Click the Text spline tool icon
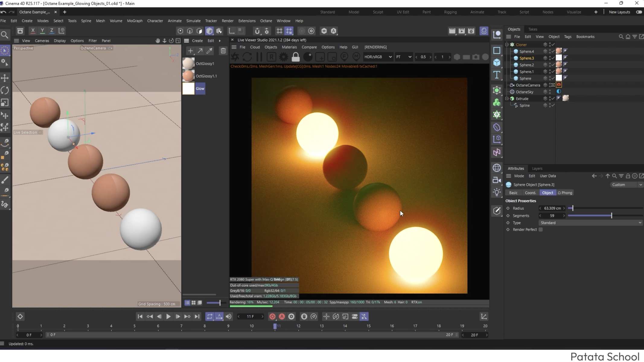 497,75
